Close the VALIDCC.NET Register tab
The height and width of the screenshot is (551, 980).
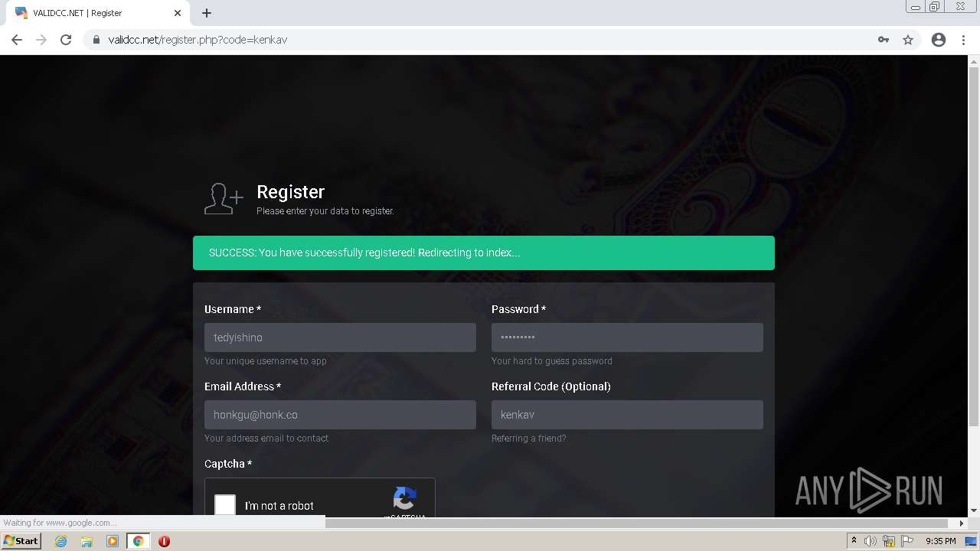click(178, 13)
